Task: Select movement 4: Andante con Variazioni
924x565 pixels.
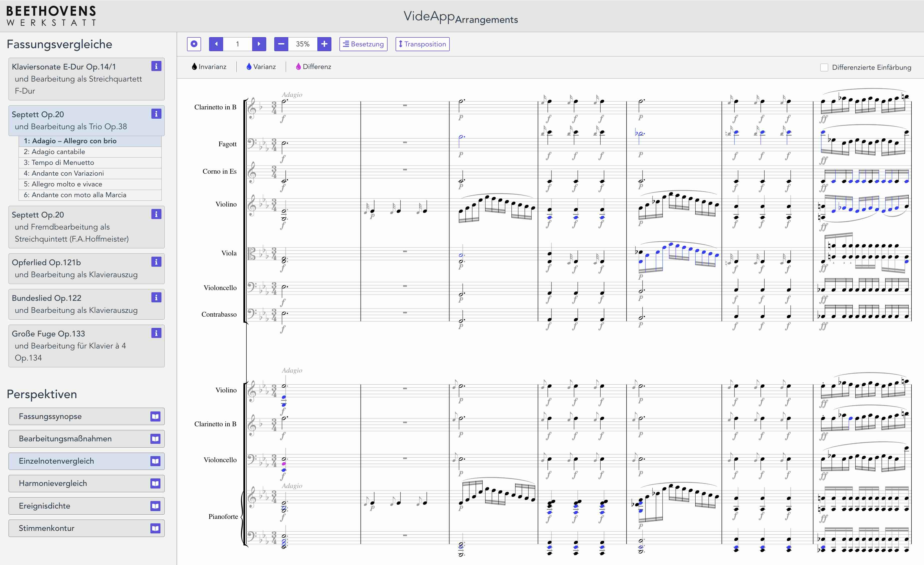Action: point(90,173)
